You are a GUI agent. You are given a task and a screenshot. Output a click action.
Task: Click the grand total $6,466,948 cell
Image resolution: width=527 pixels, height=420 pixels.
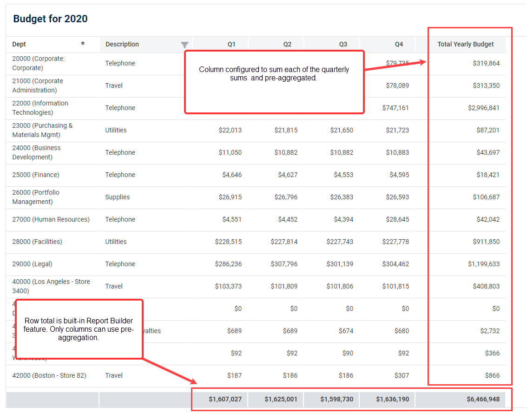click(483, 399)
